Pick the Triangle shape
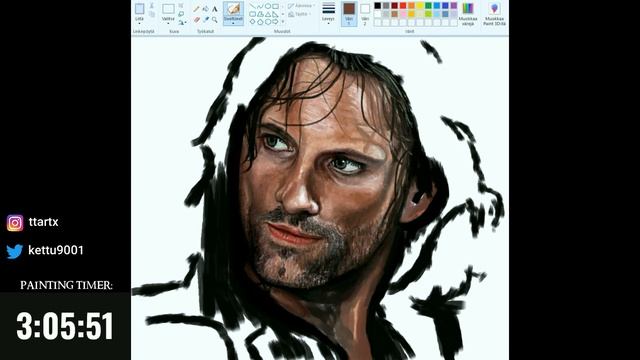The height and width of the screenshot is (360, 640). [x=268, y=14]
